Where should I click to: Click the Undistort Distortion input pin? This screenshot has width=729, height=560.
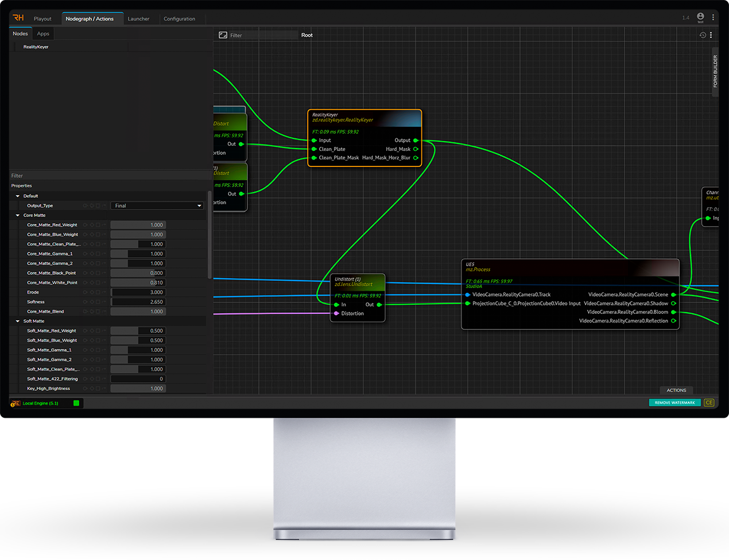(336, 313)
